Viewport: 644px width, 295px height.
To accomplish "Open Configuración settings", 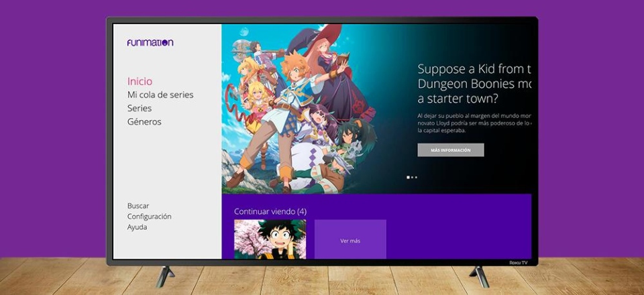I will (149, 217).
